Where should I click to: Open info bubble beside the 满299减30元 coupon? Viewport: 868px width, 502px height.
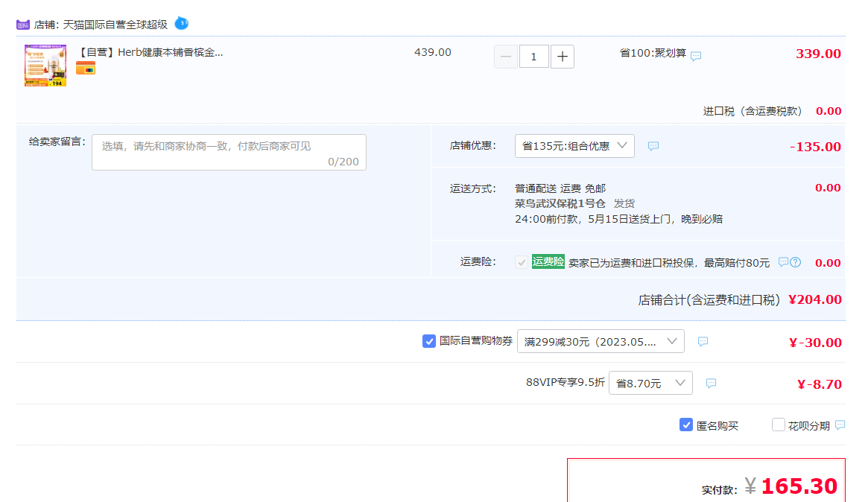coord(703,341)
